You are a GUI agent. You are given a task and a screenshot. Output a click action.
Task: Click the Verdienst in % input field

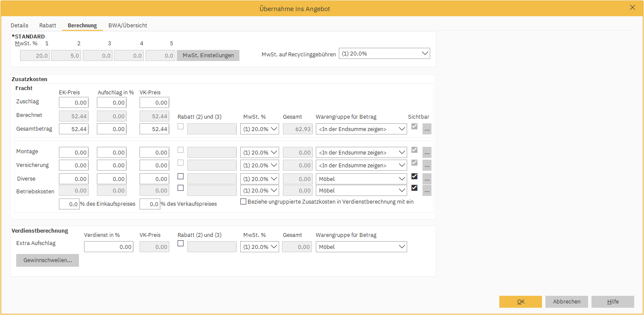(109, 247)
